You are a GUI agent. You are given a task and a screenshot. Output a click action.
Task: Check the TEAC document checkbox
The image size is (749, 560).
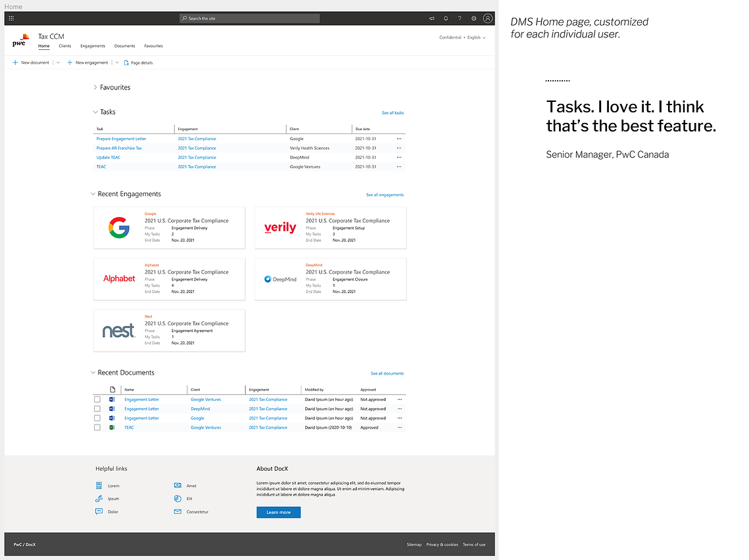[97, 427]
